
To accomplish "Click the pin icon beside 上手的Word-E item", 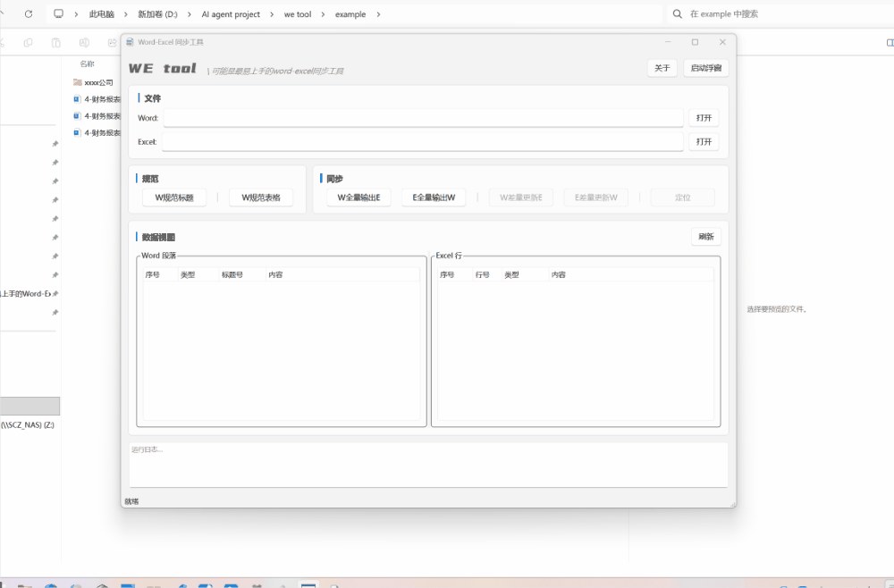I will tap(55, 294).
